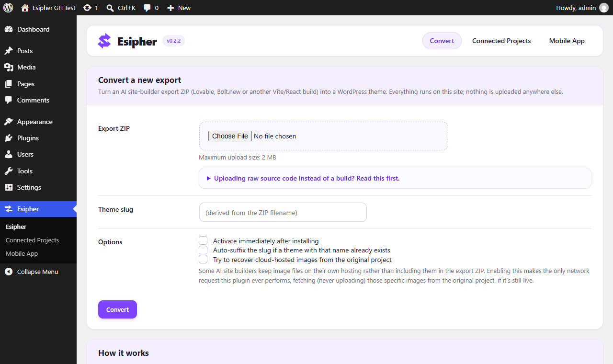Click the updates circular arrows icon
Screen dimensions: 613x364
pyautogui.click(x=87, y=8)
